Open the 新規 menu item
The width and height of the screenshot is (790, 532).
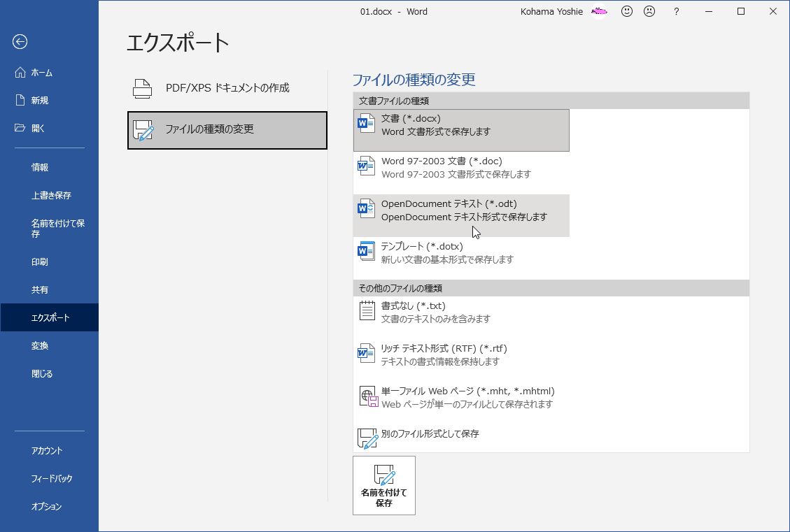coord(50,100)
